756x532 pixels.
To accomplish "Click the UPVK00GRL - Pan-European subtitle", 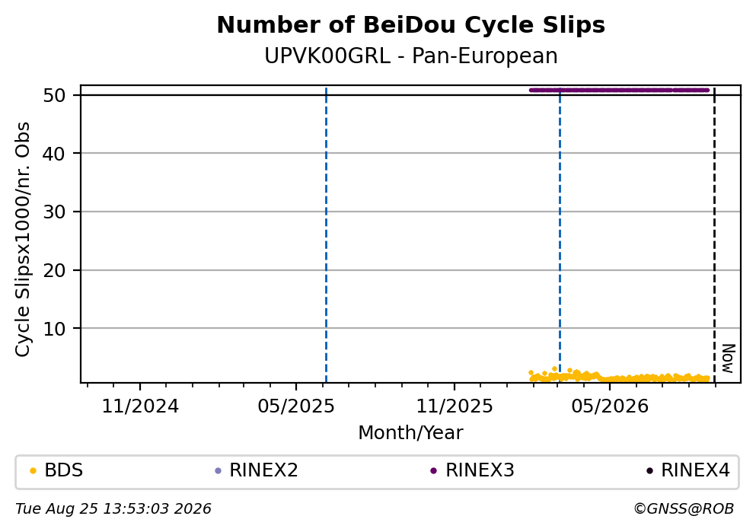I will tap(411, 56).
